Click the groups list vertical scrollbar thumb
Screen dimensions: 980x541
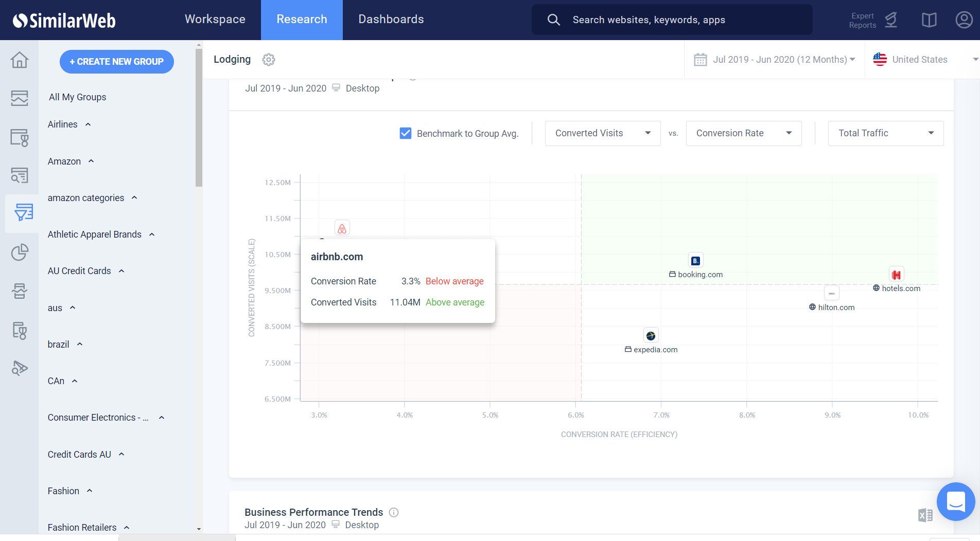[199, 117]
